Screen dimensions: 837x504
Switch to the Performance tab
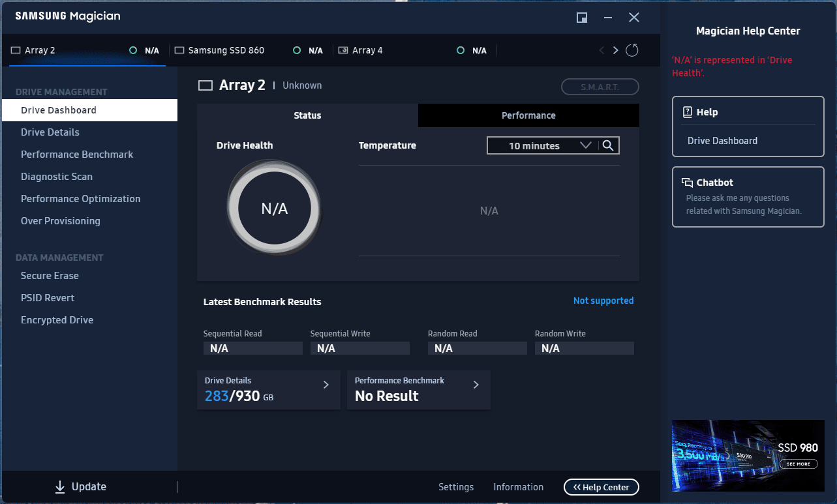(x=528, y=115)
